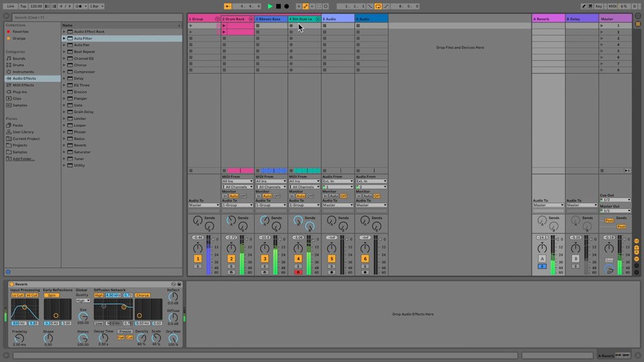Screen dimensions: 644x362
Task: Toggle track 3 activator button
Action: (264, 259)
